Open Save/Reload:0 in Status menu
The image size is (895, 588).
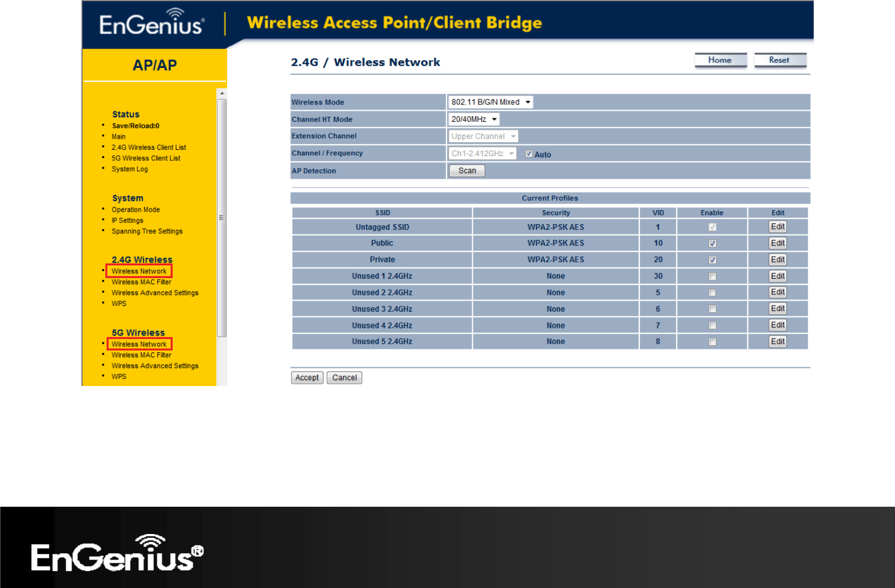135,126
